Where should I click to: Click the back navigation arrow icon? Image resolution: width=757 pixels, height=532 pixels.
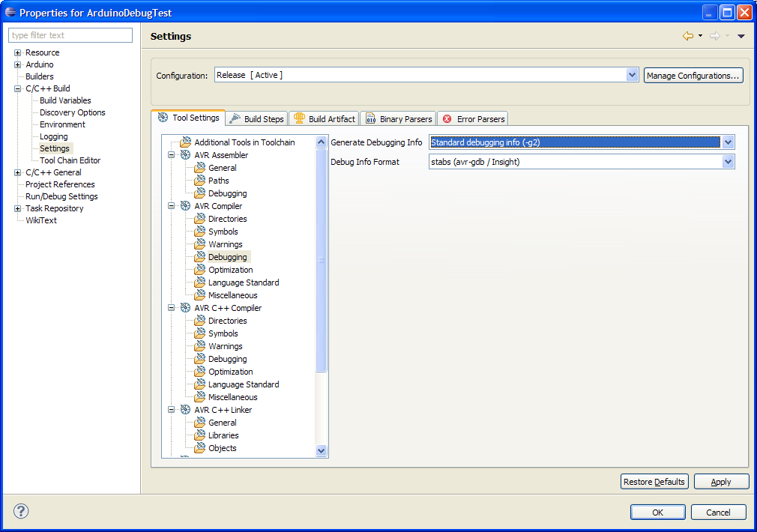[687, 36]
